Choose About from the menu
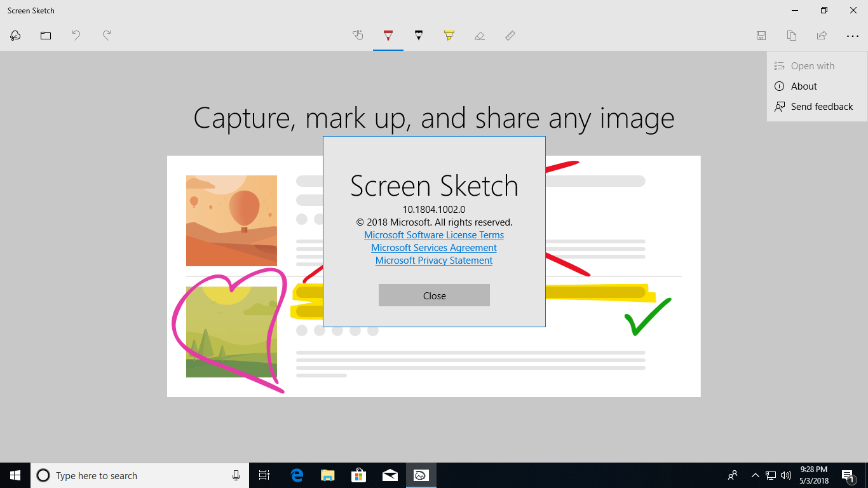The width and height of the screenshot is (868, 488). pyautogui.click(x=817, y=86)
